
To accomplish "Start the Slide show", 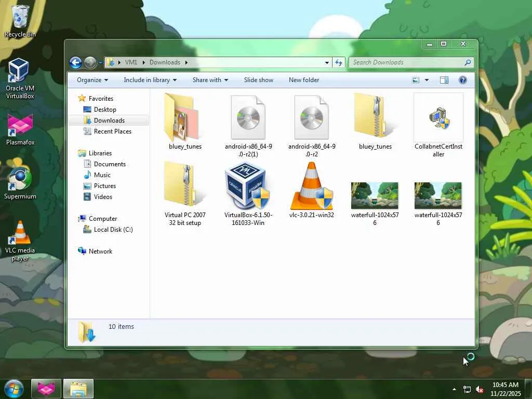I will (259, 80).
